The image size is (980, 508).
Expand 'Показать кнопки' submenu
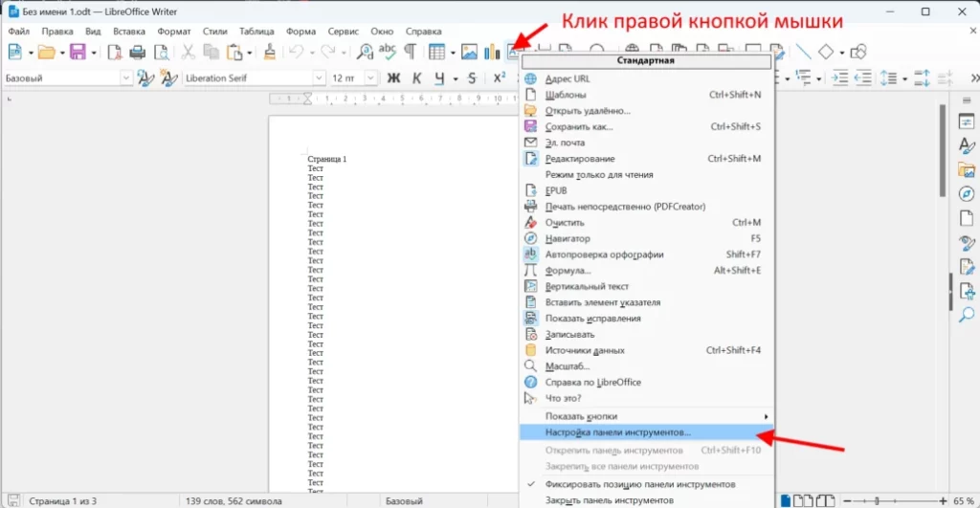647,416
